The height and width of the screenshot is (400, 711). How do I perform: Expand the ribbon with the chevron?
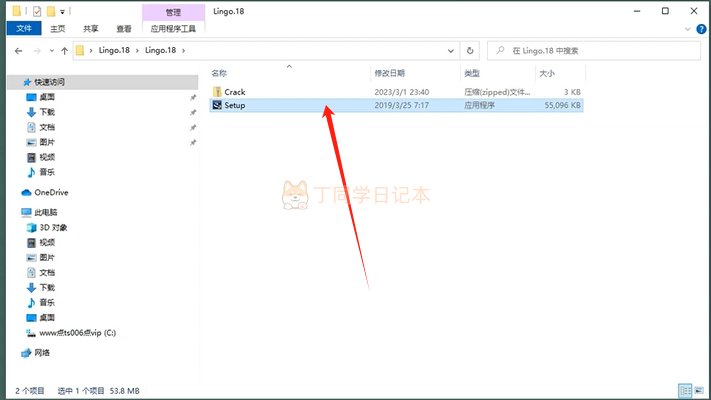click(x=687, y=29)
